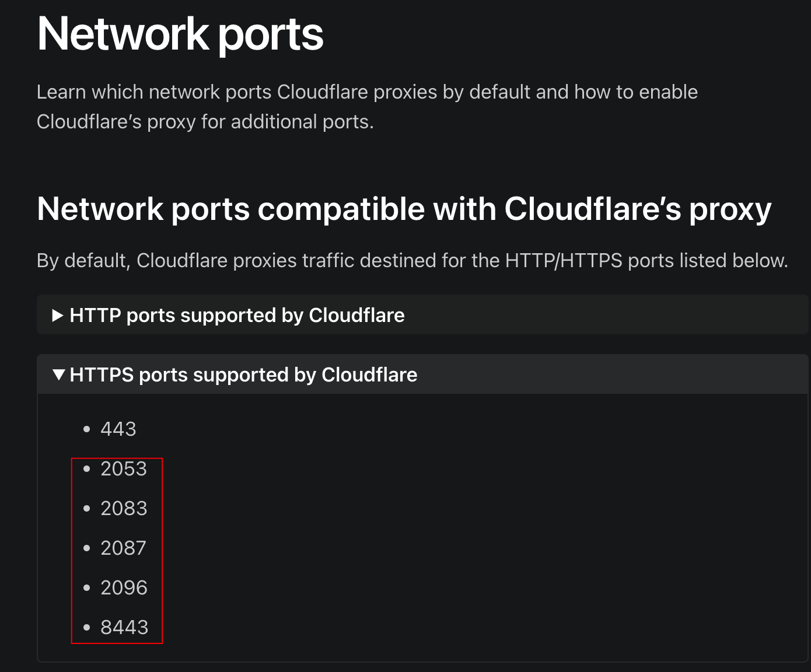
Task: Click the bullet beside port 2087
Action: pos(87,548)
